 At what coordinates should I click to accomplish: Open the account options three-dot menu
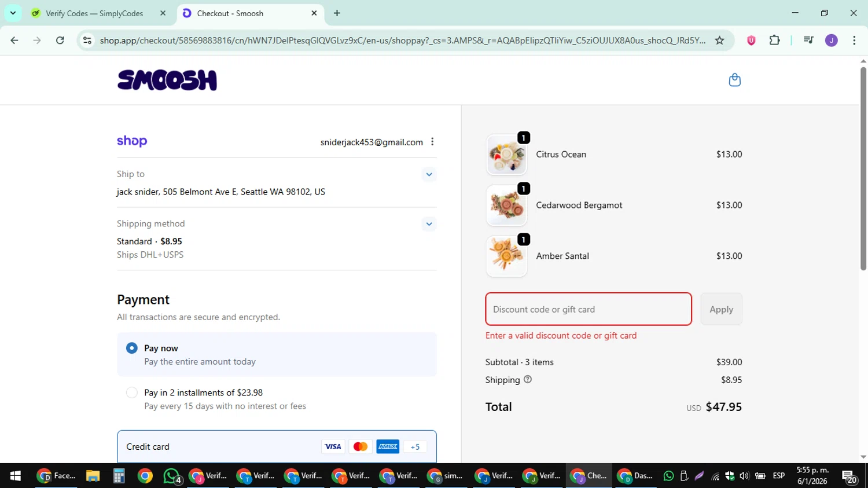[x=432, y=142]
